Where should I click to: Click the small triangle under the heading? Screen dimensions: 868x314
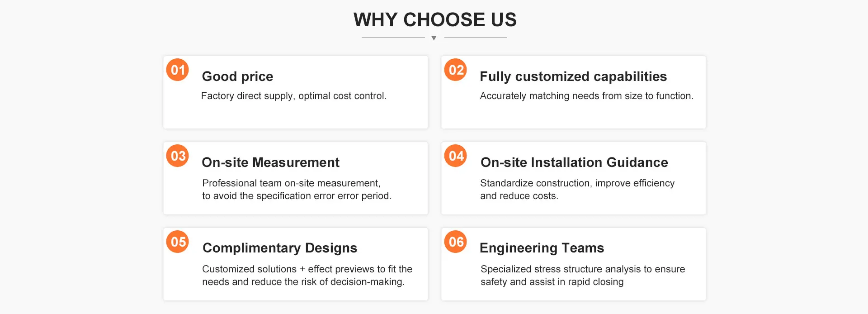(x=434, y=38)
